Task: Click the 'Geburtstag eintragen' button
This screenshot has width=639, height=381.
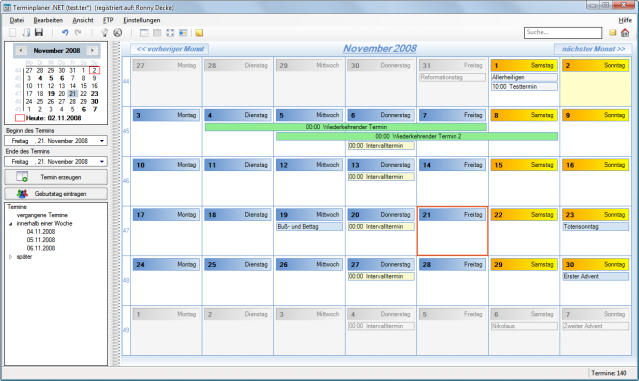Action: tap(56, 194)
